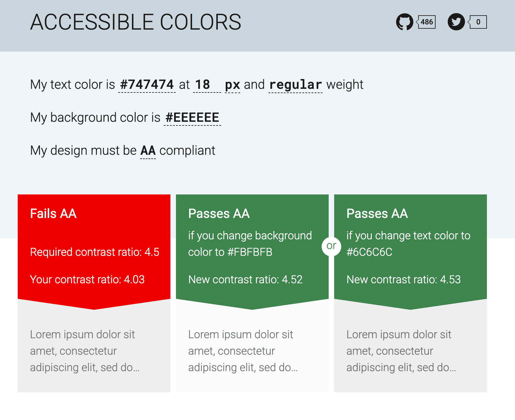This screenshot has height=420, width=515.
Task: Click 'New contrast ratio: 4.52' text
Action: click(x=245, y=279)
